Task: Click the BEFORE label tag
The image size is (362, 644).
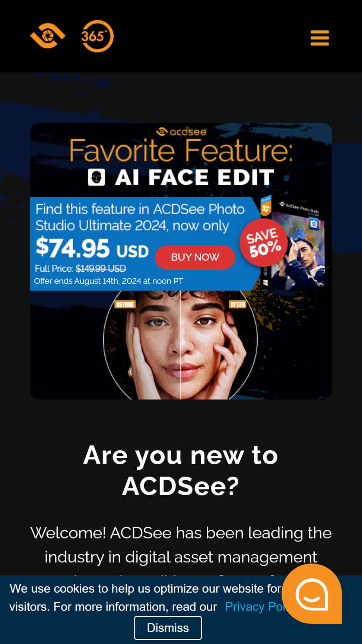Action: coord(125,304)
